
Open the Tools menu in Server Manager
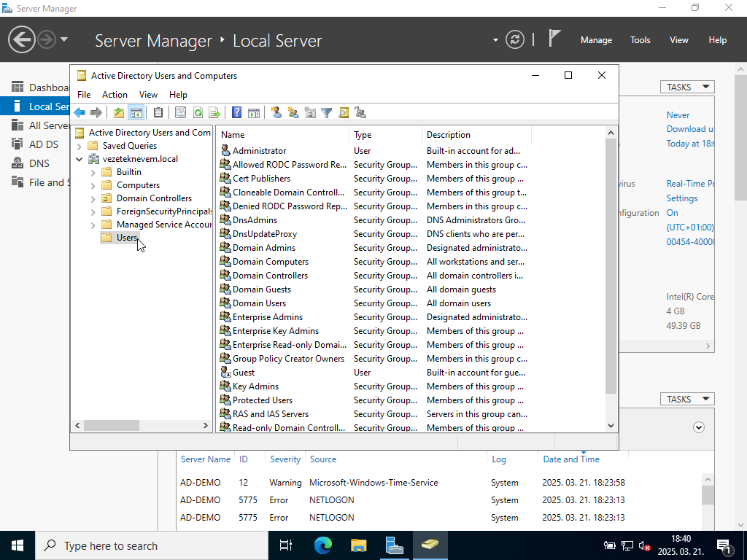coord(640,40)
